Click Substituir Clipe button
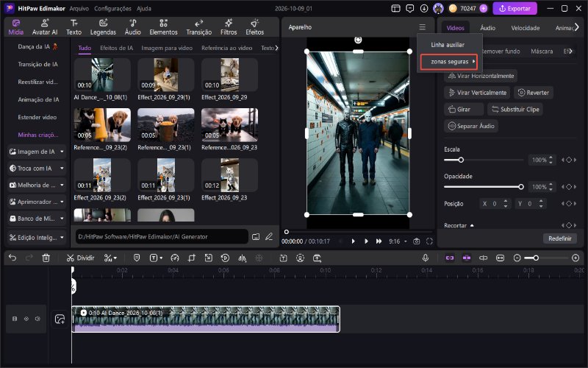 point(515,109)
